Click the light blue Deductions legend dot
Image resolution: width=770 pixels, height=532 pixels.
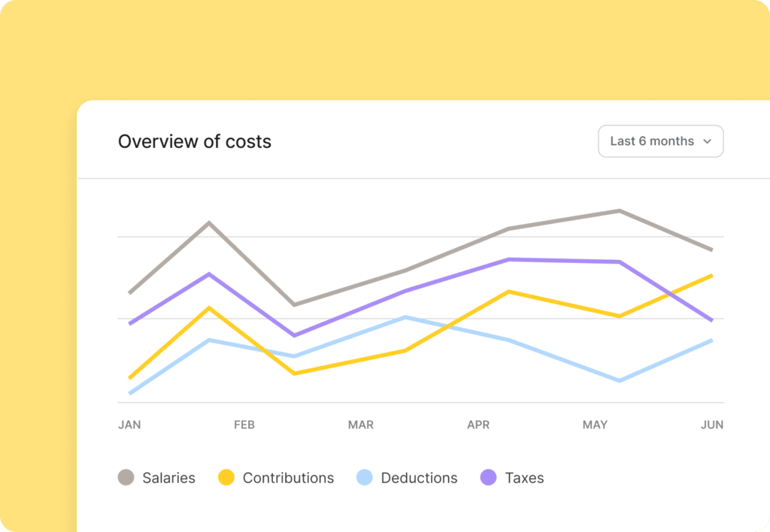pyautogui.click(x=365, y=477)
